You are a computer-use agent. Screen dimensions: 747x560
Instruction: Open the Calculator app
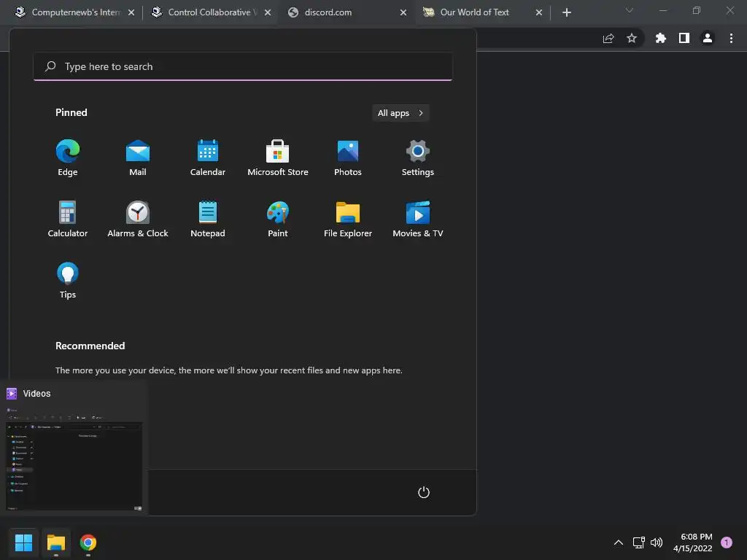click(x=68, y=219)
